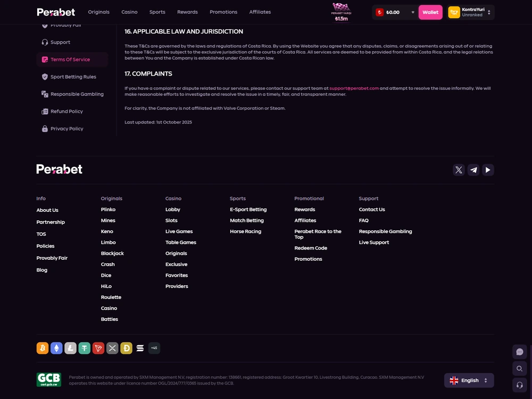
Task: Click the Sport Betting Rules shield icon
Action: 45,77
